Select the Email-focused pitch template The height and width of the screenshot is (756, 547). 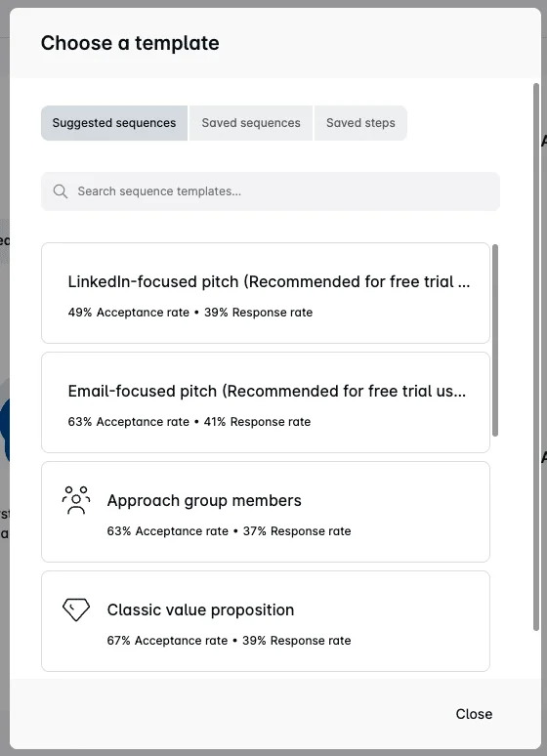click(x=266, y=402)
